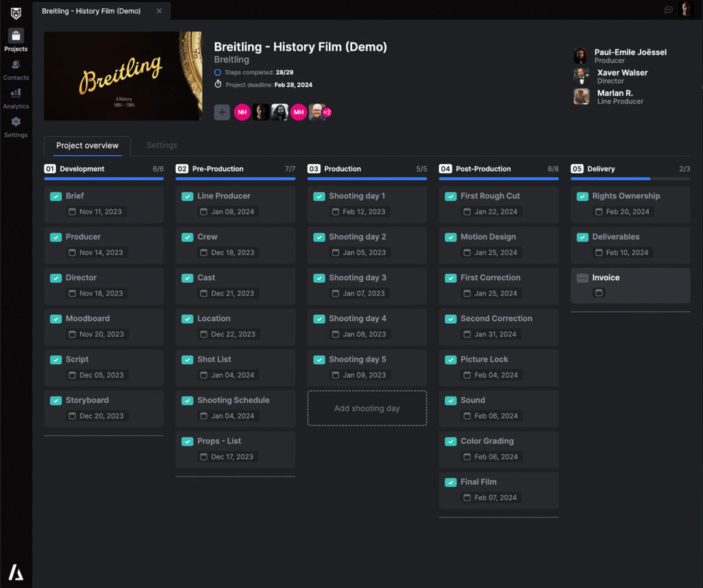The height and width of the screenshot is (588, 703).
Task: Click the app shield logo at top
Action: [16, 13]
